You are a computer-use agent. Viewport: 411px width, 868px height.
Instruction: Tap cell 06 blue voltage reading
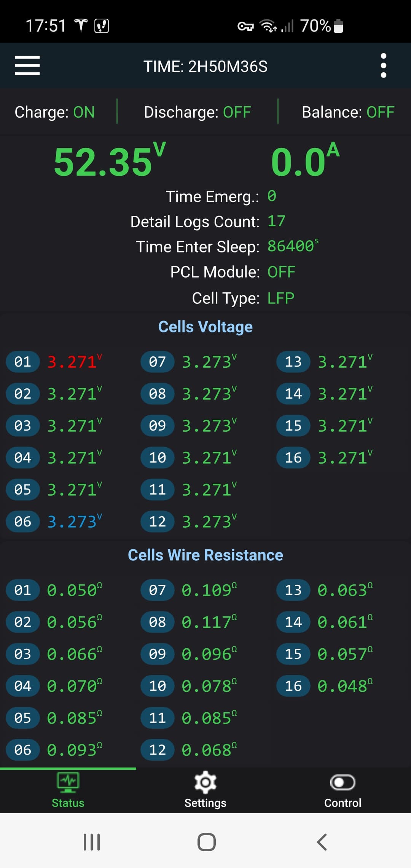(75, 522)
